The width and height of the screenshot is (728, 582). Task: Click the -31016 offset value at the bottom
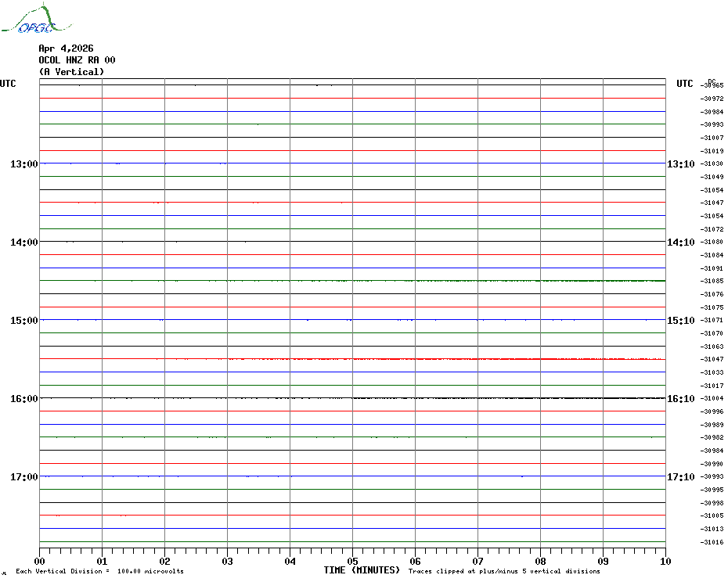coord(712,542)
